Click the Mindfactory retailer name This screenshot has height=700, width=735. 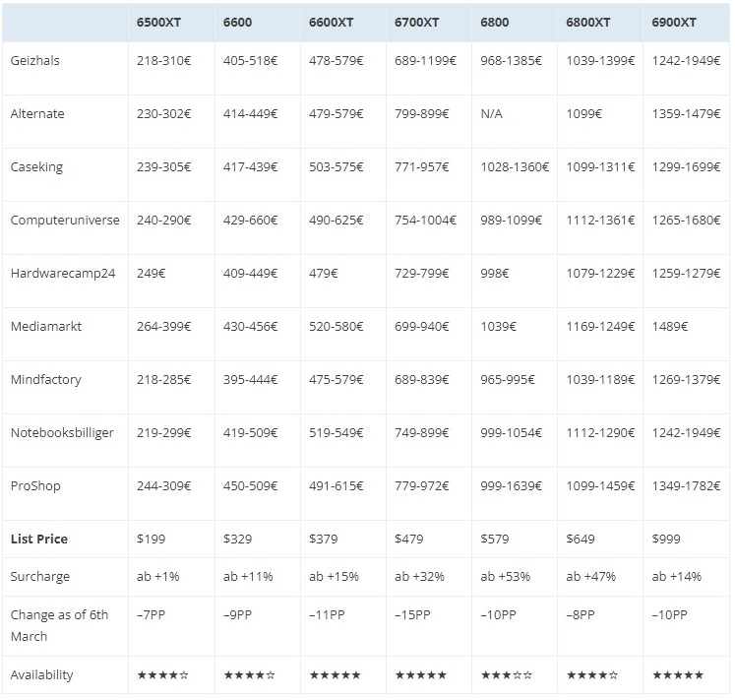(45, 379)
